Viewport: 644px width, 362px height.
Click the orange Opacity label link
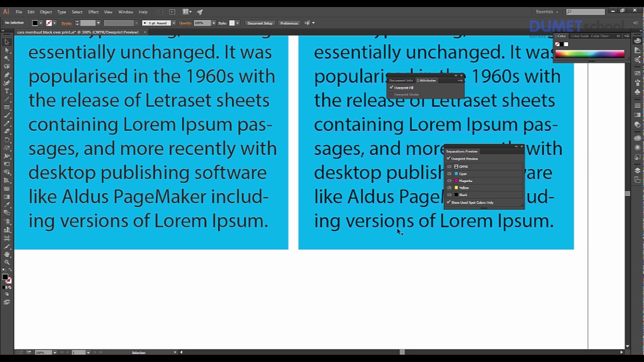click(x=185, y=23)
